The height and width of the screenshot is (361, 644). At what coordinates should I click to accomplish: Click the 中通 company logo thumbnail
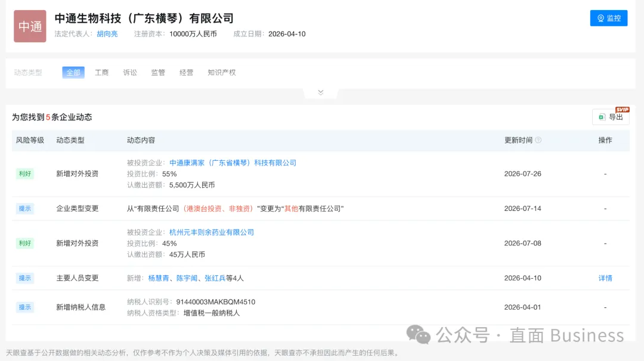30,26
